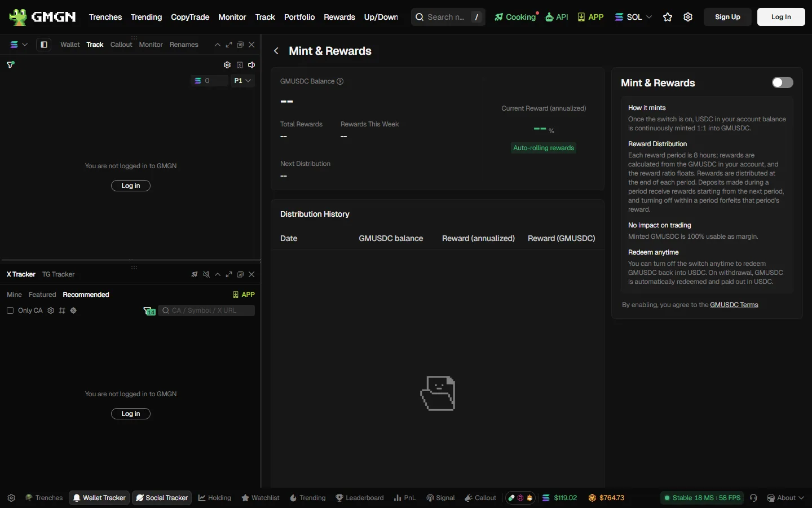
Task: Open the GMUSDC Terms link
Action: pos(734,305)
